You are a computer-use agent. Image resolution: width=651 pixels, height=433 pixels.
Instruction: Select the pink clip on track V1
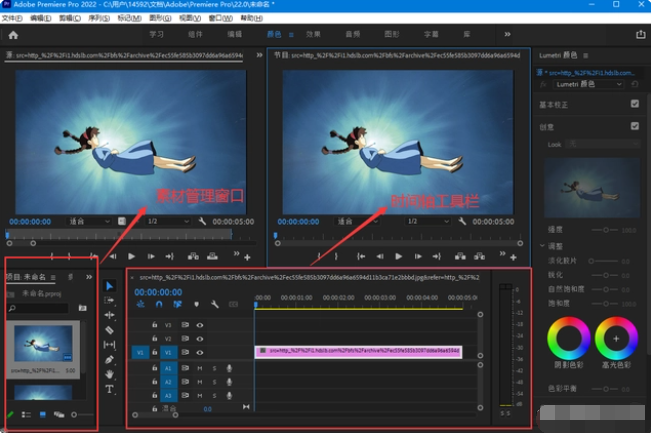click(x=358, y=351)
